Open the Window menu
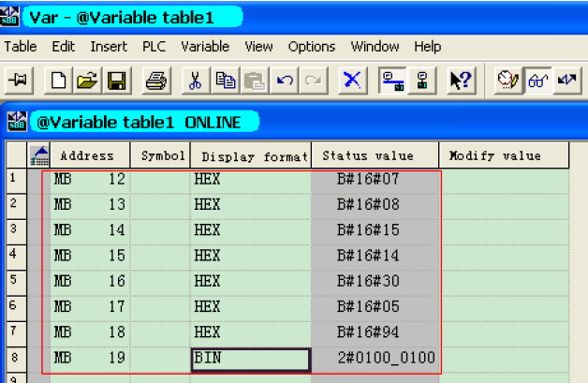Image resolution: width=588 pixels, height=383 pixels. [375, 47]
